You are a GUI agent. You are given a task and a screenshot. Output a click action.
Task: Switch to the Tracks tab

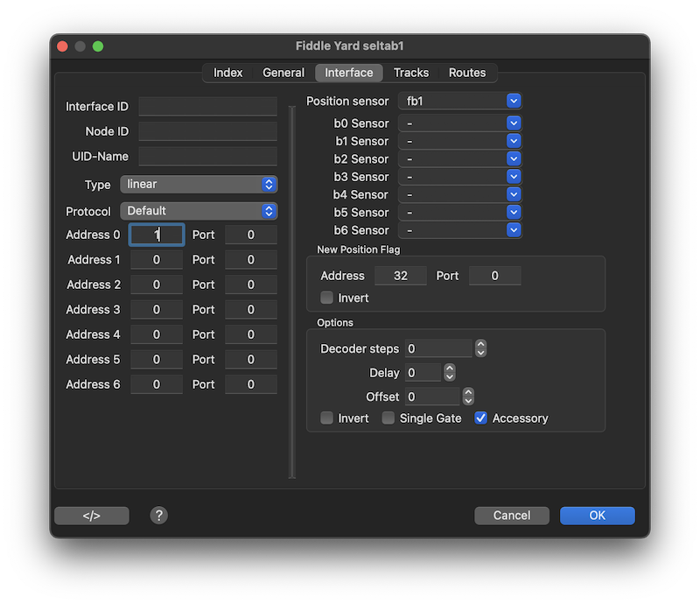[410, 73]
